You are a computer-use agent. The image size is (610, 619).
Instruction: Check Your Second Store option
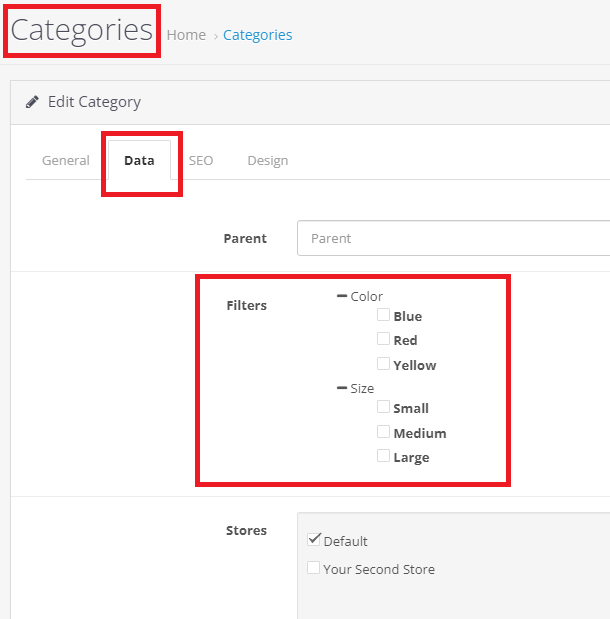tap(314, 568)
